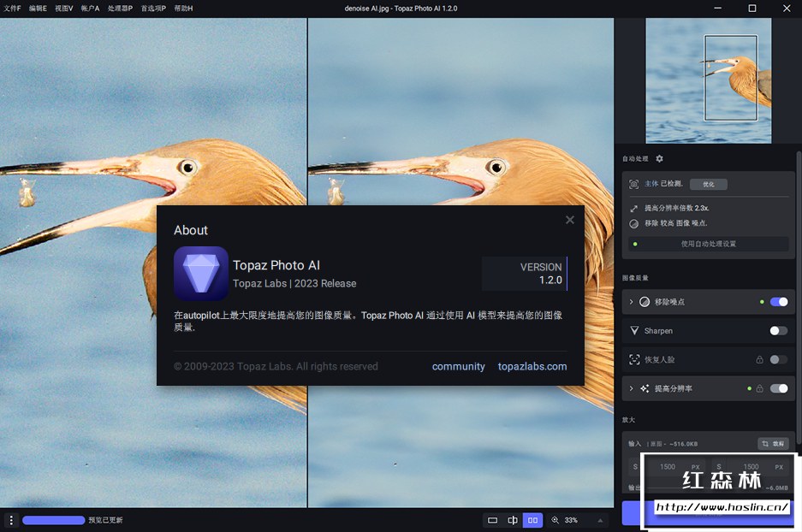The height and width of the screenshot is (532, 802).
Task: Open the 视图V menu
Action: 64,9
